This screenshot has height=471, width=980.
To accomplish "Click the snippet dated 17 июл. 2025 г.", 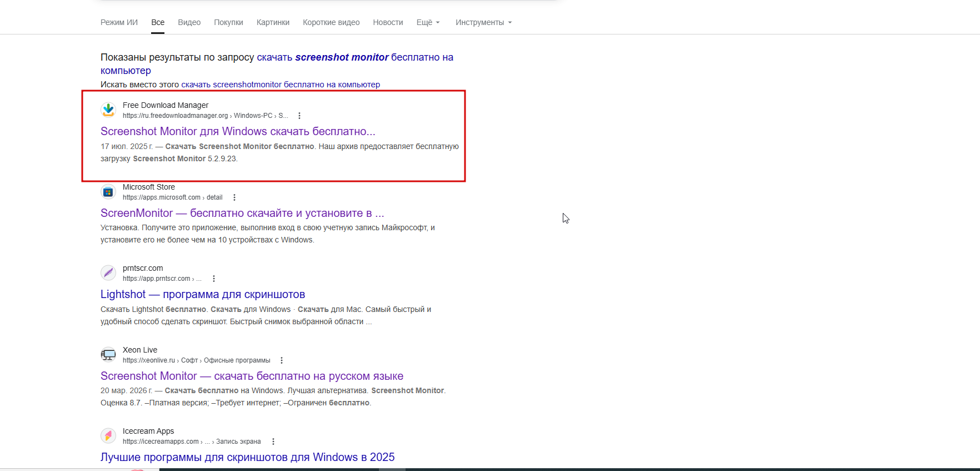I will pos(279,152).
